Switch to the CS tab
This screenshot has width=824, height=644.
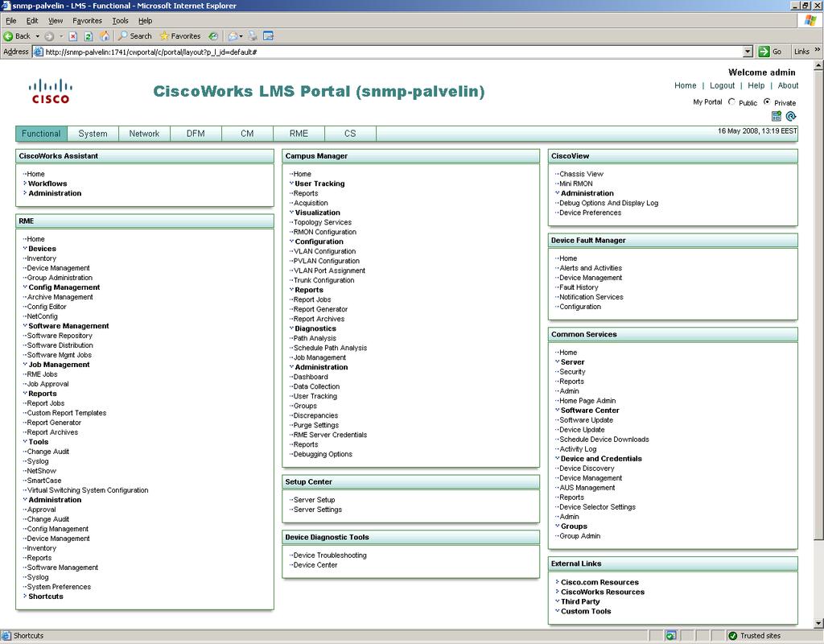[351, 134]
